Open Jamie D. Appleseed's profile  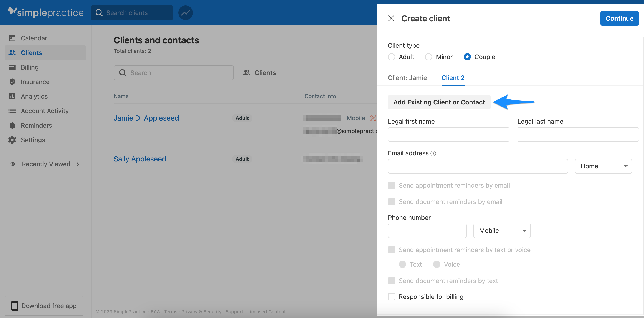click(146, 118)
